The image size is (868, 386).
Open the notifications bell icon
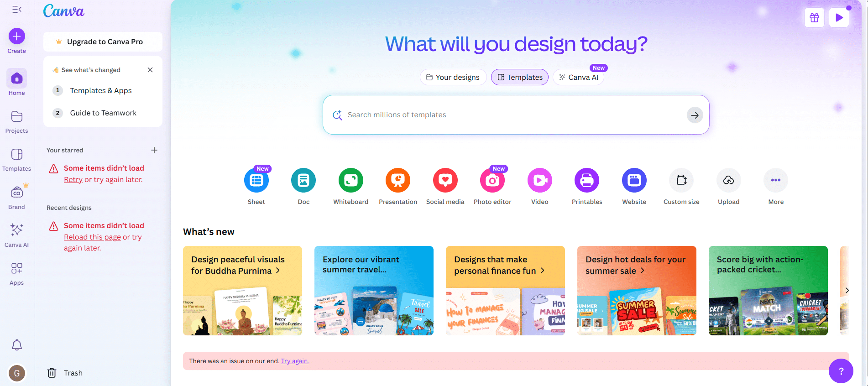(17, 345)
